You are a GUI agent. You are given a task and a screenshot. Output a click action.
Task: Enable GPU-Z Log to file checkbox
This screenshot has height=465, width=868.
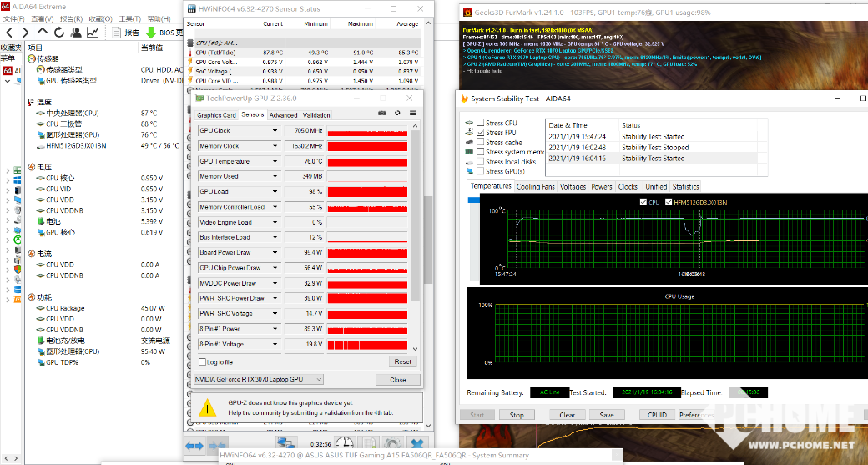pyautogui.click(x=203, y=362)
